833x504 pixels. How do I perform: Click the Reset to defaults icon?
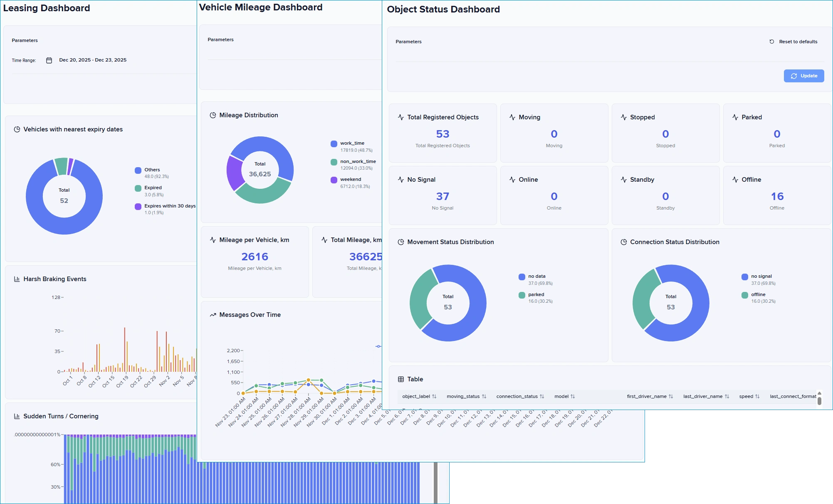coord(772,42)
